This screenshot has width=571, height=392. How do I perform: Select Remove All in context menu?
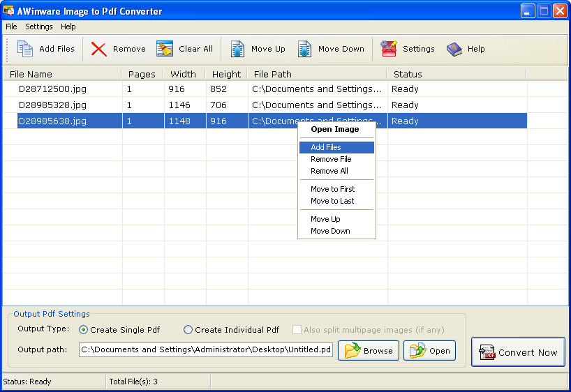coord(336,171)
